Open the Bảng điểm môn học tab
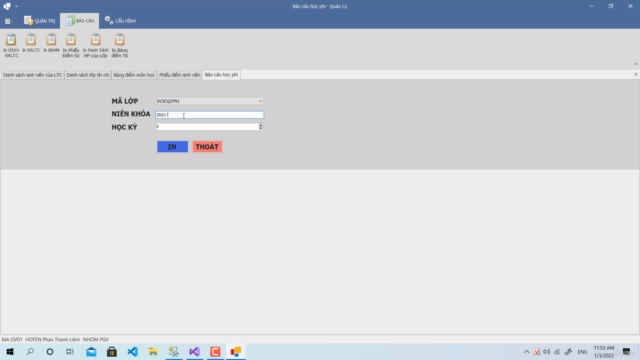 (x=134, y=75)
